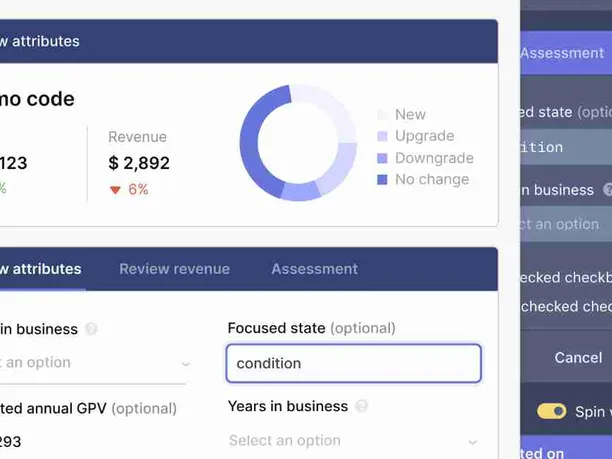Viewport: 612px width, 459px height.
Task: Click the No change legend color square
Action: [382, 180]
